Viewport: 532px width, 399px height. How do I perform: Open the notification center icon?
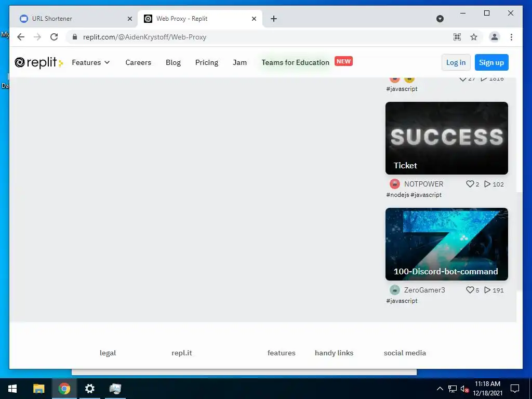pyautogui.click(x=515, y=389)
